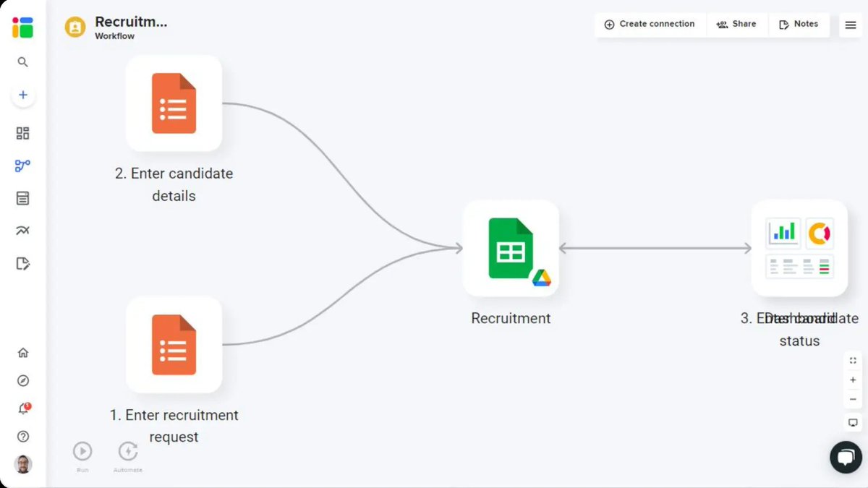The image size is (868, 488).
Task: Select the Recruitment Google Sheets node
Action: tap(511, 248)
